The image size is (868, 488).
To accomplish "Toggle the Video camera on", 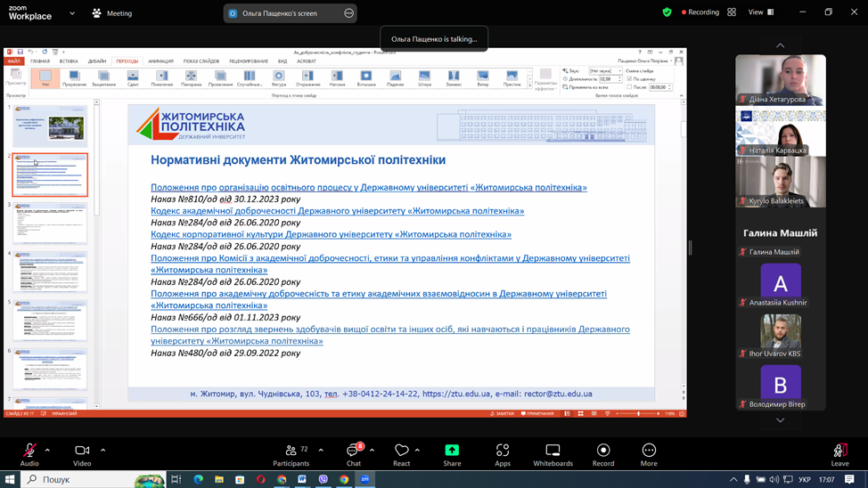I will tap(82, 455).
